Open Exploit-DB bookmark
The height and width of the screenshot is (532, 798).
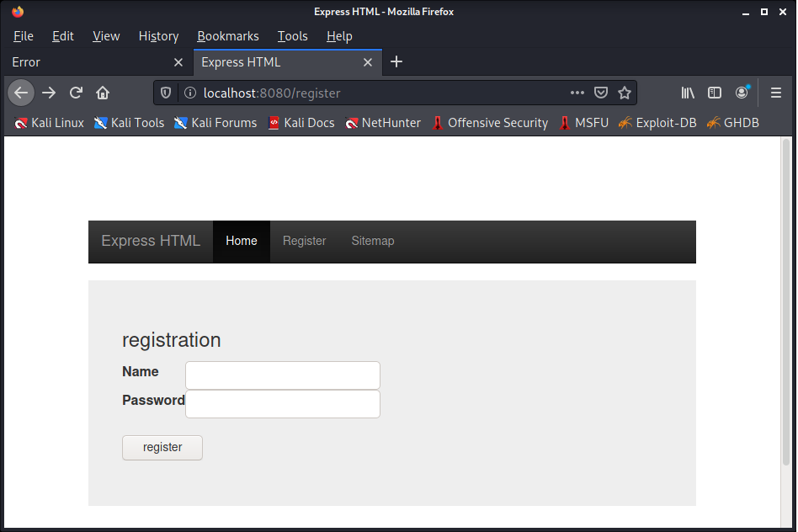657,123
